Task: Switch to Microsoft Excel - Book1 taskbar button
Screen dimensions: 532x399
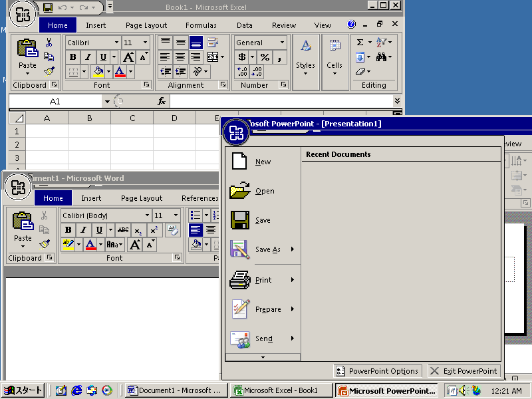Action: click(x=281, y=390)
